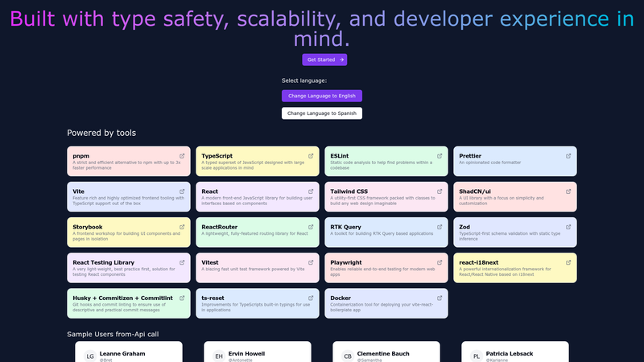Click the Prettier card title
This screenshot has width=644, height=362.
click(470, 156)
